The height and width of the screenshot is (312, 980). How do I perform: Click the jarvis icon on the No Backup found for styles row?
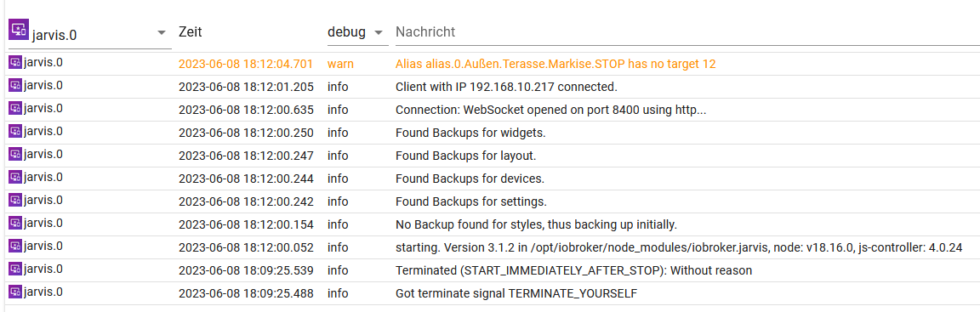coord(15,223)
